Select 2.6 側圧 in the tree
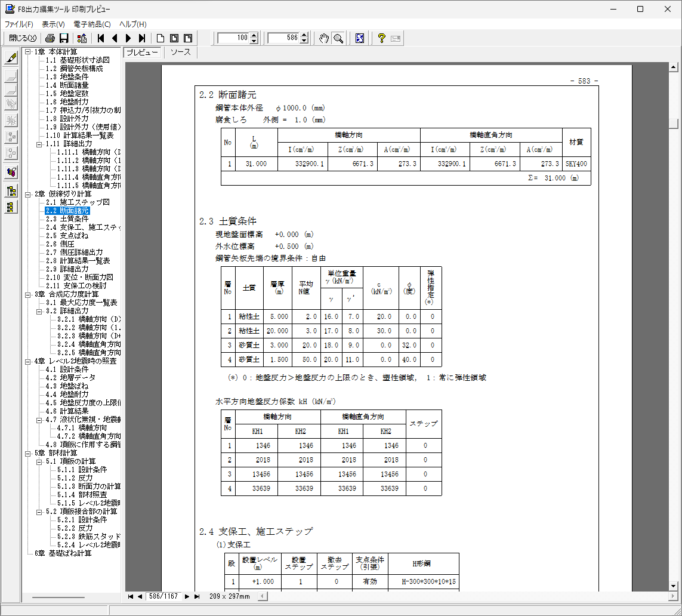 [x=60, y=244]
